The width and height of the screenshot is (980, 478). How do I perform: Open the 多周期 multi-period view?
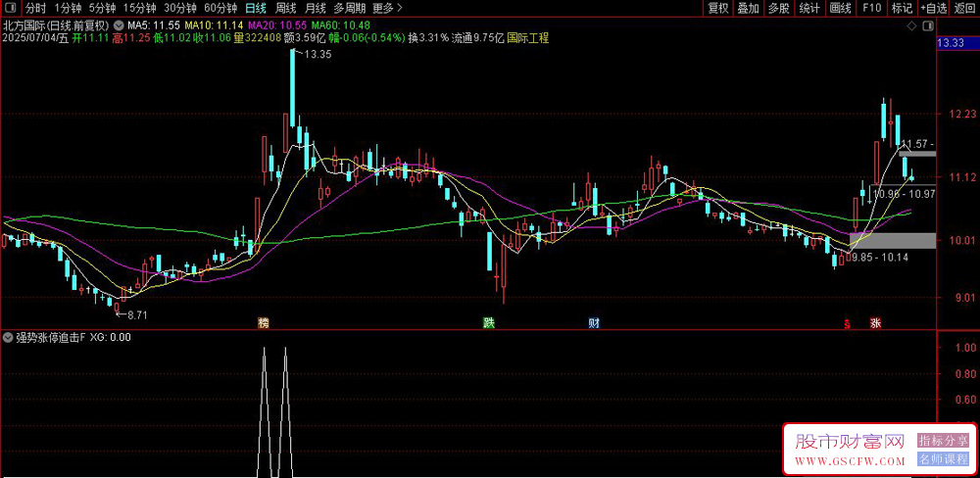tap(349, 8)
